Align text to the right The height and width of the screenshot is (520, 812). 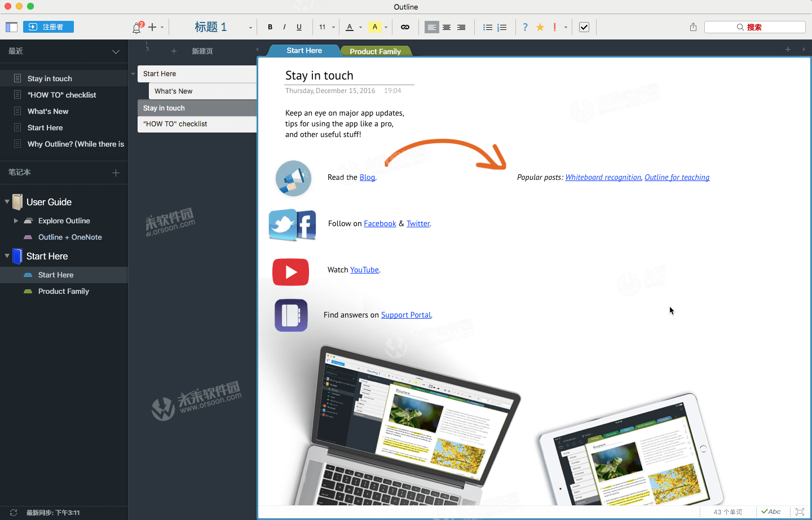461,27
